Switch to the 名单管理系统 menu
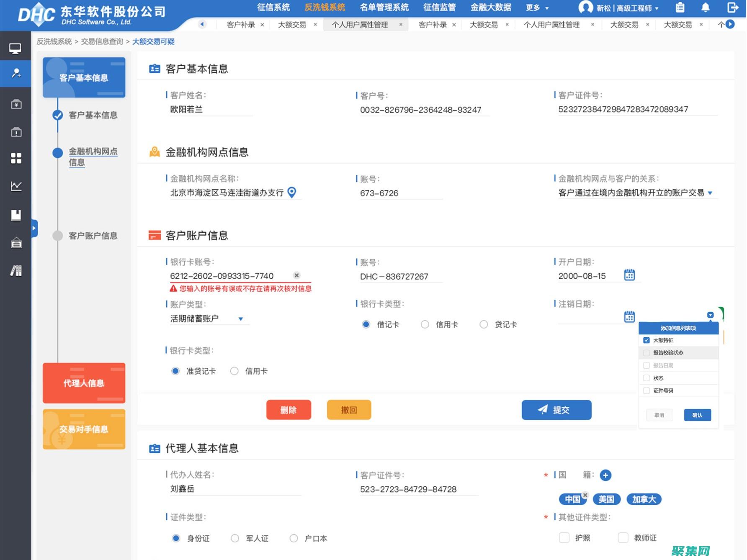Screen dimensions: 747x560 pos(384,7)
